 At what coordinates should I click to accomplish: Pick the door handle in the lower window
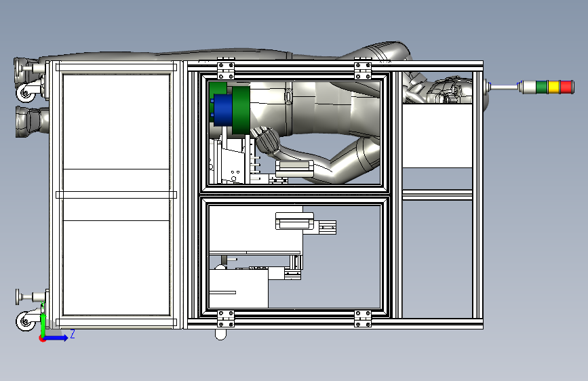tap(294, 220)
